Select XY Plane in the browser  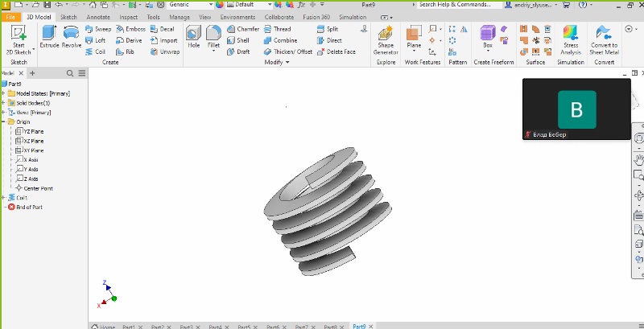[x=32, y=150]
